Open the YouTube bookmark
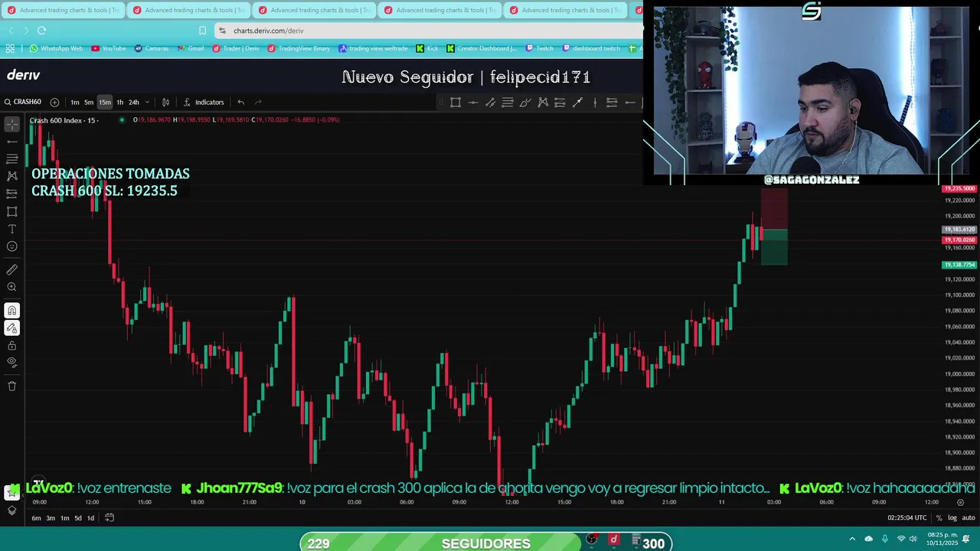980x551 pixels. click(x=109, y=48)
